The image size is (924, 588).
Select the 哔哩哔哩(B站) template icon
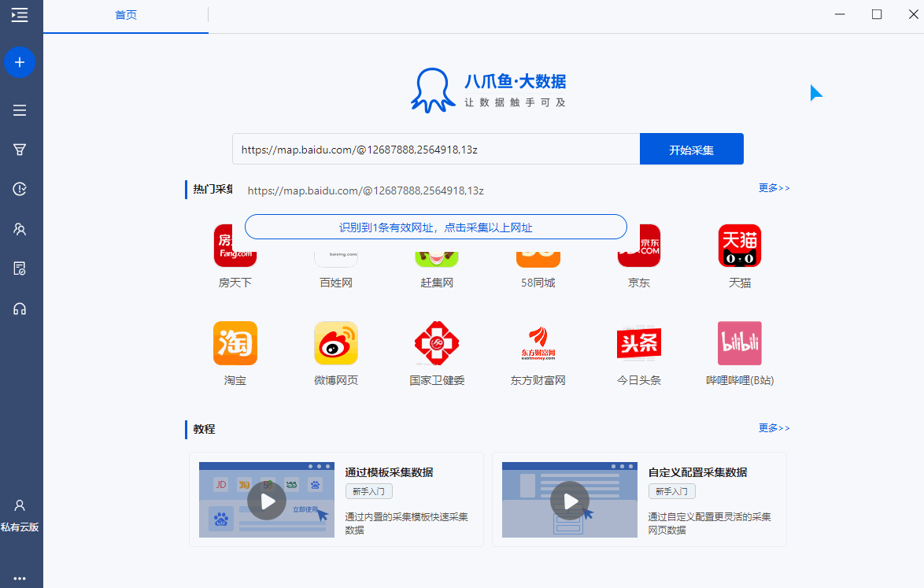point(740,343)
